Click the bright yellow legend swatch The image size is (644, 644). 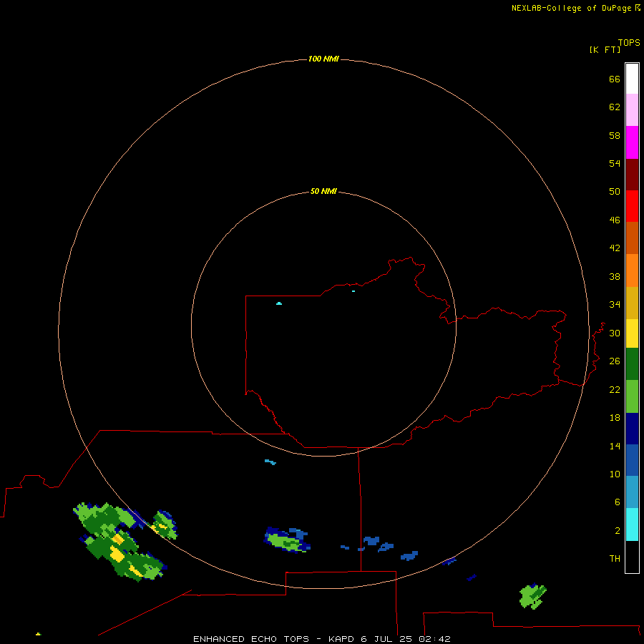(632, 333)
